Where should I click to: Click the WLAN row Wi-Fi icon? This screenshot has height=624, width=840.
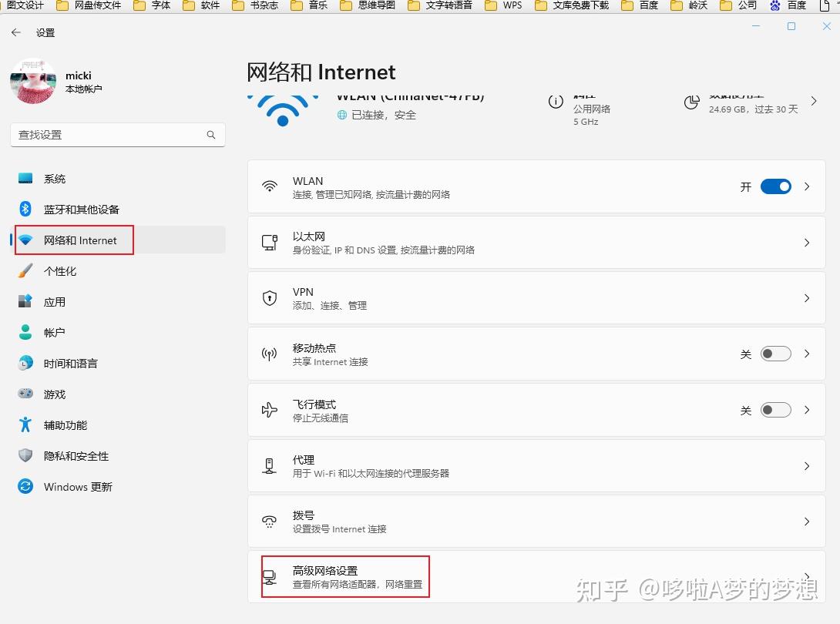(270, 186)
